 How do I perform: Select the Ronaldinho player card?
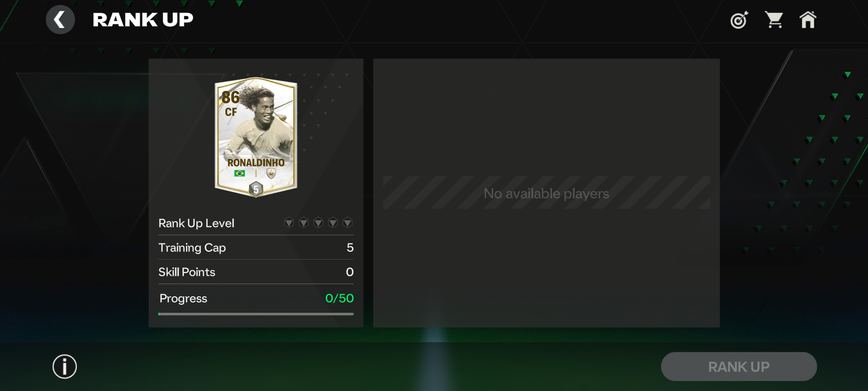point(256,137)
